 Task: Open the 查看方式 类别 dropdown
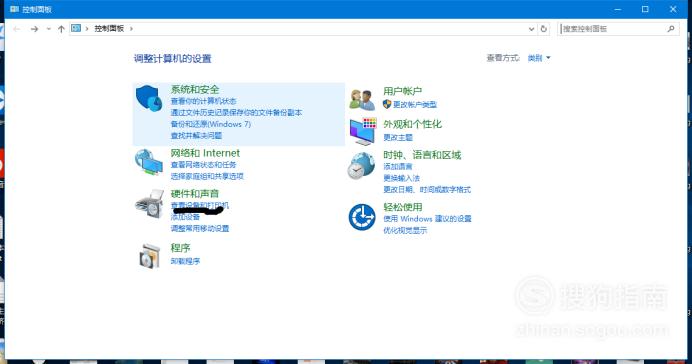(x=539, y=58)
